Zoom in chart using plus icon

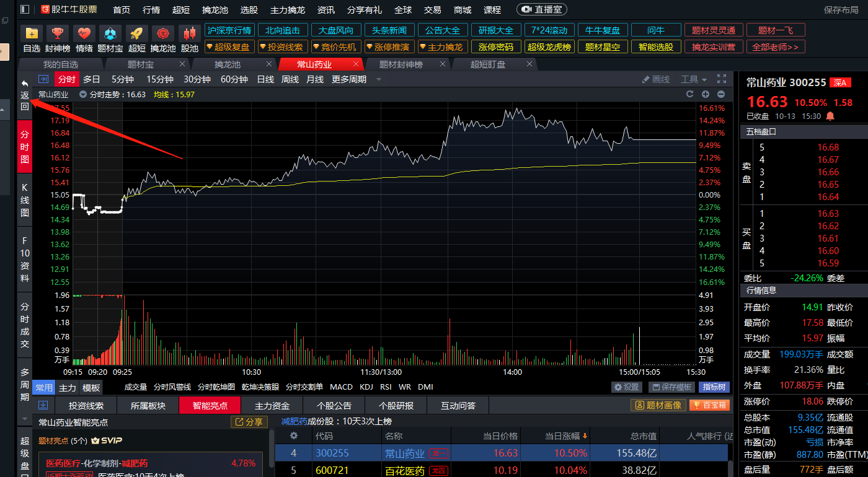point(705,94)
